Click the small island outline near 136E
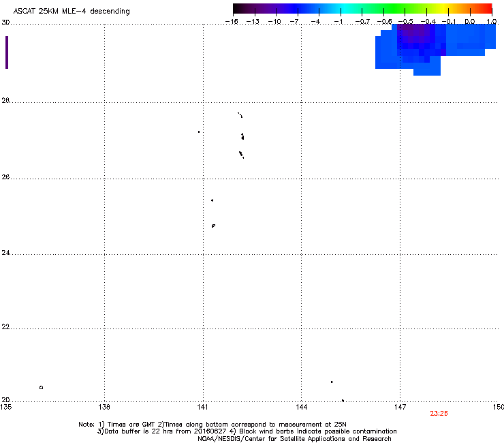 click(x=41, y=387)
